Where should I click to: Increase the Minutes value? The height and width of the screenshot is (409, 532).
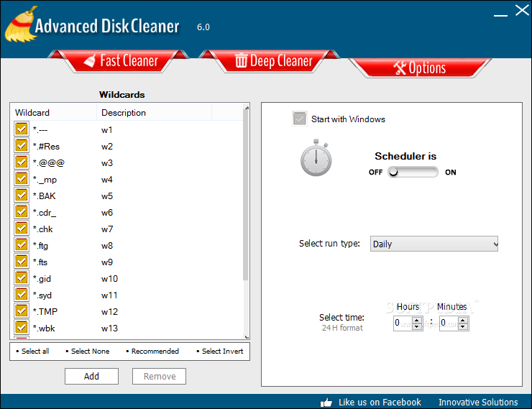click(463, 319)
